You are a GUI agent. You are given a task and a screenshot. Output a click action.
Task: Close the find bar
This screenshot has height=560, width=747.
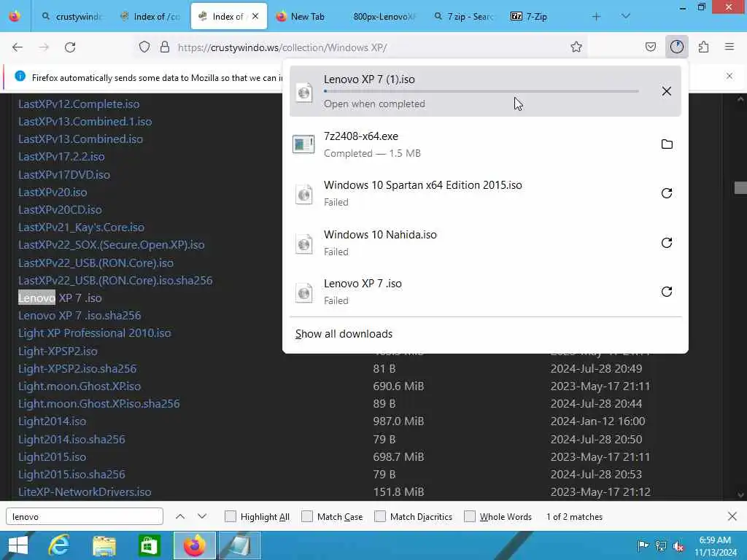point(732,516)
